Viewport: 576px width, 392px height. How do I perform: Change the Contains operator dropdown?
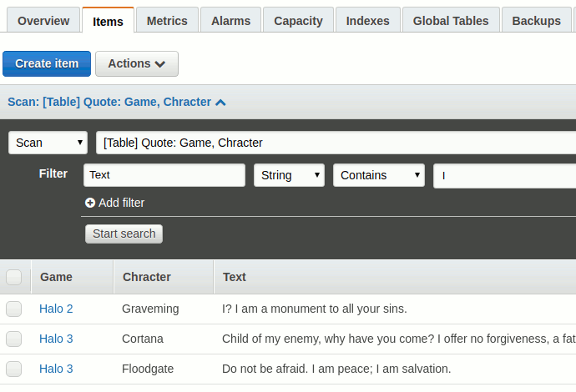[378, 175]
